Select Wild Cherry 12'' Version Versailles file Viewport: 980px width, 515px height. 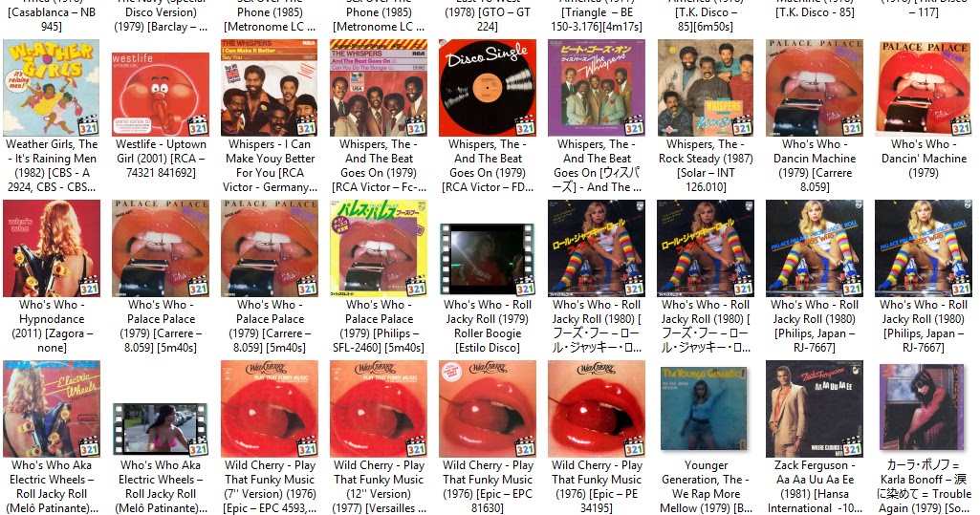379,408
